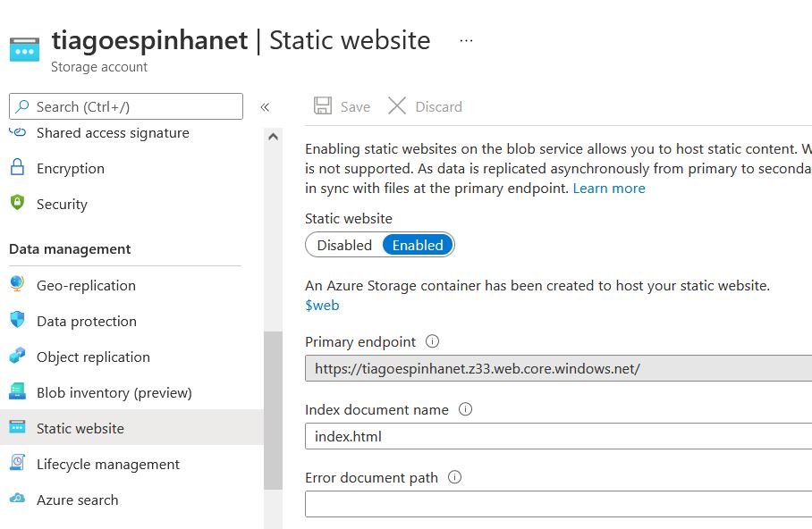Click the search magnifier icon

(22, 106)
